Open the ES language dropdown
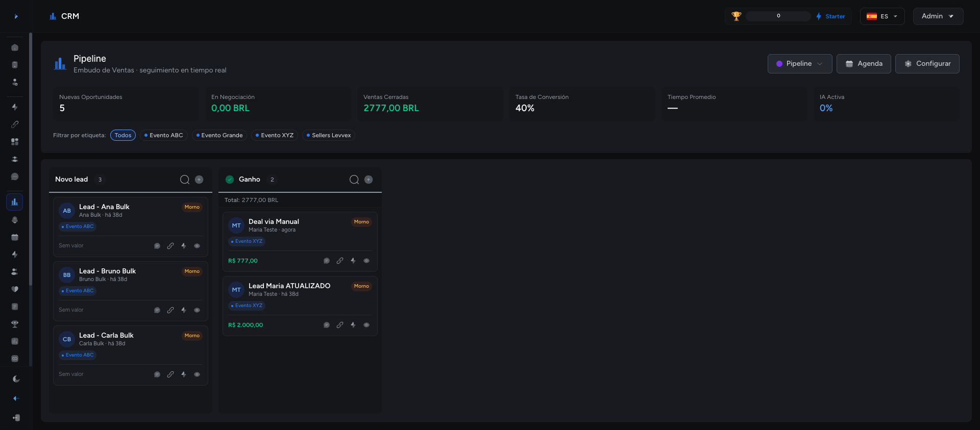The image size is (980, 430). click(x=882, y=16)
